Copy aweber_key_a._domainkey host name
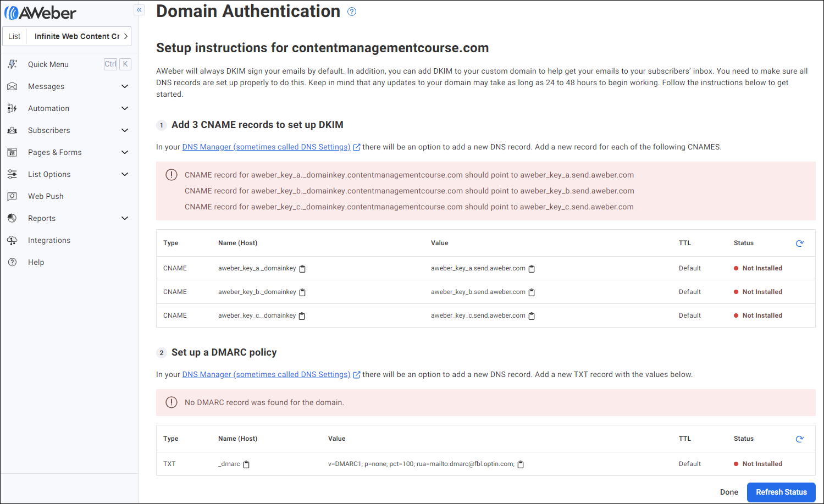824x504 pixels. (302, 269)
